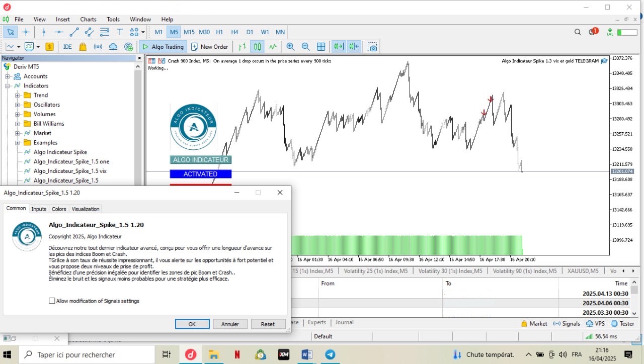This screenshot has height=364, width=644.
Task: Expand the Accounts tree node
Action: point(8,76)
